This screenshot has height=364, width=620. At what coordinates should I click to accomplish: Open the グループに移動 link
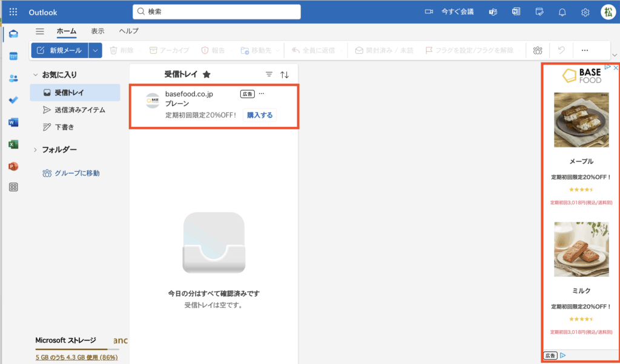click(71, 174)
